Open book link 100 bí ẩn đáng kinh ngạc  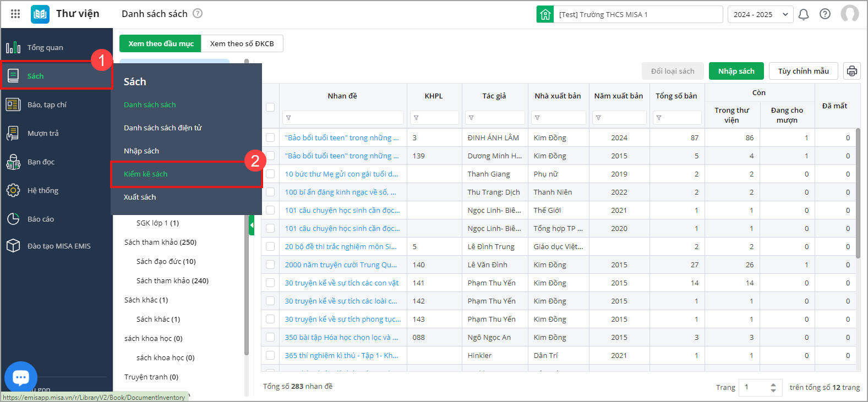click(340, 192)
